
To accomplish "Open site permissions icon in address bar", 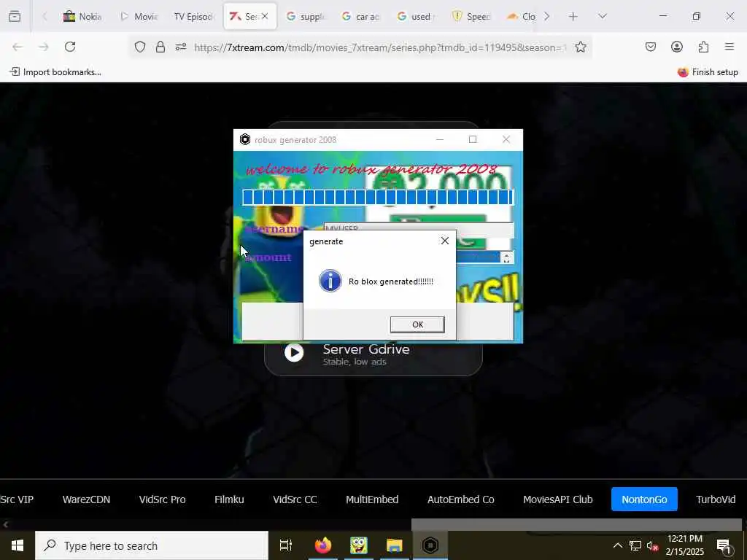I will [181, 47].
